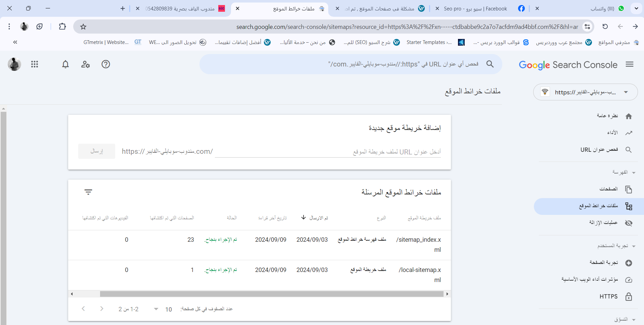Close the ملفات خرائط الموقع tab
The width and height of the screenshot is (644, 325).
(x=237, y=8)
